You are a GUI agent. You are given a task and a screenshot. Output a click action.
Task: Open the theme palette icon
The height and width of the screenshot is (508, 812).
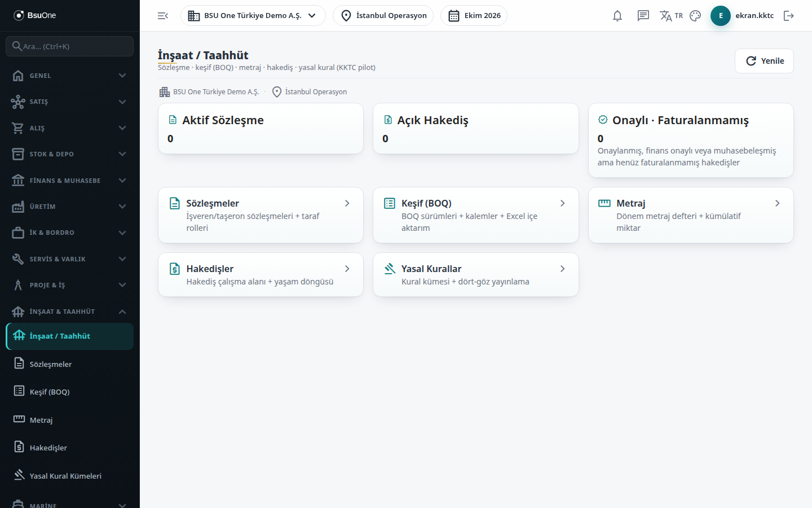click(695, 16)
